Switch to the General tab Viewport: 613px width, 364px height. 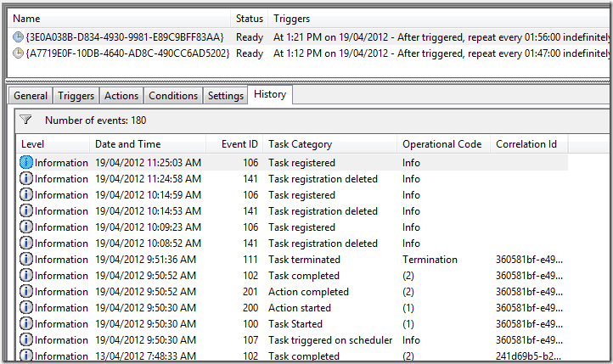(31, 96)
